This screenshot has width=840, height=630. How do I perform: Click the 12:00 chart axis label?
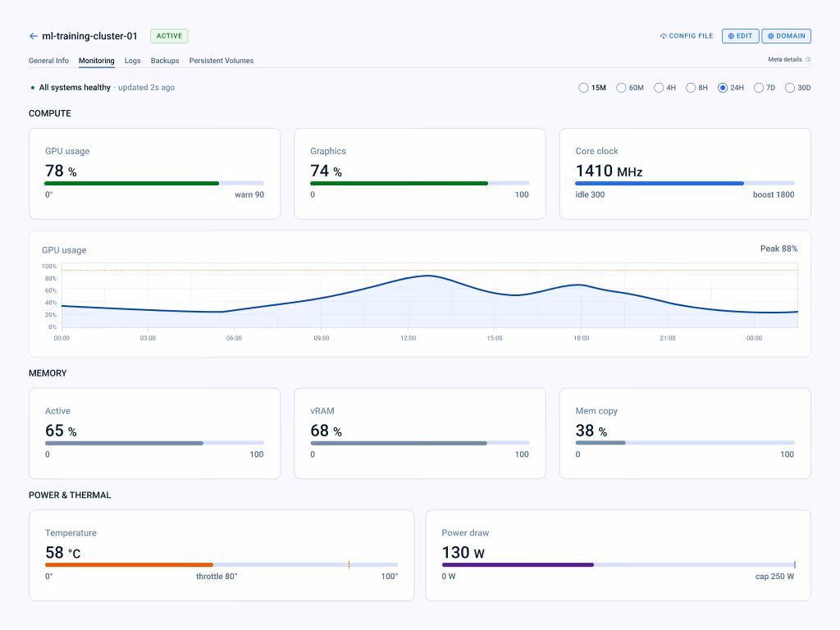click(409, 338)
